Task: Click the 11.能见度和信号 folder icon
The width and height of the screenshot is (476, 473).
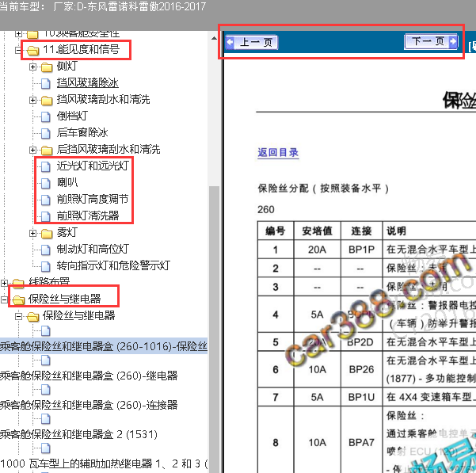Action: click(x=32, y=51)
